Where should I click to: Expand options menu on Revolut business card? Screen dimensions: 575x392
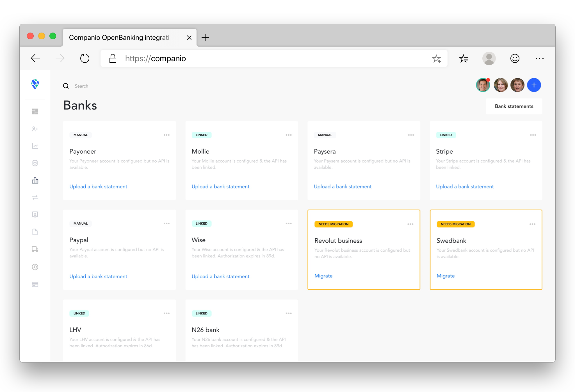click(x=410, y=224)
